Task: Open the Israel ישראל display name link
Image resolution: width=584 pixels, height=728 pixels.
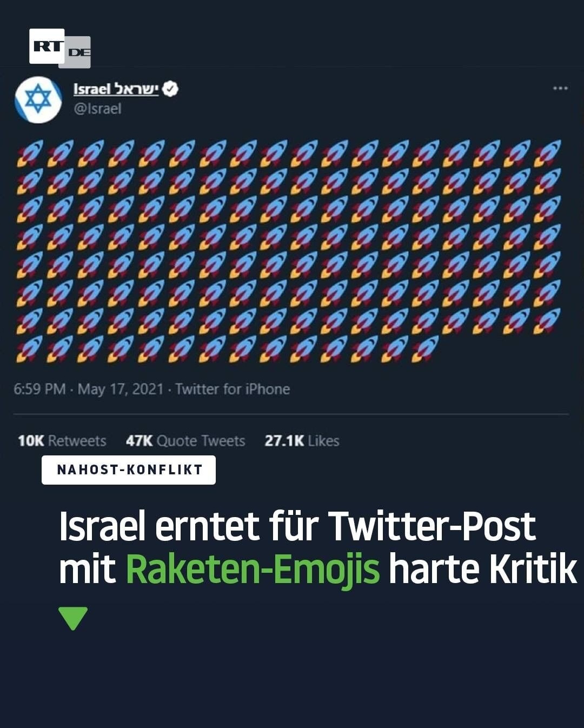Action: coord(116,89)
